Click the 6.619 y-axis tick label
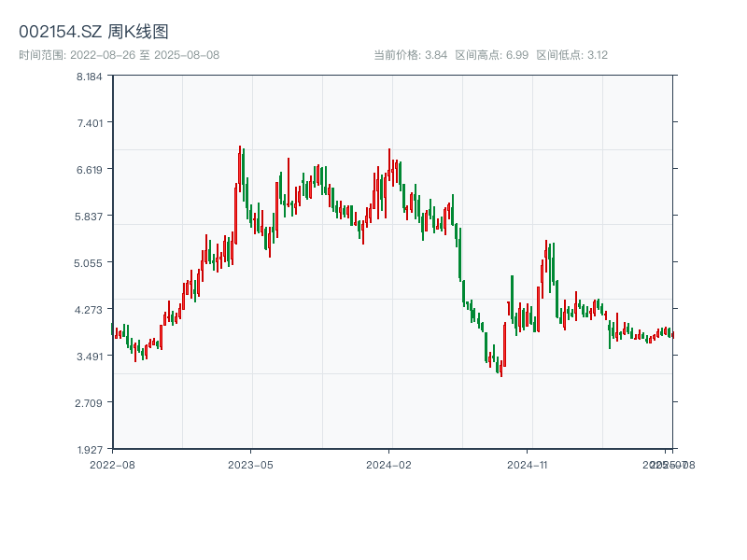Image resolution: width=747 pixels, height=560 pixels. (x=90, y=170)
